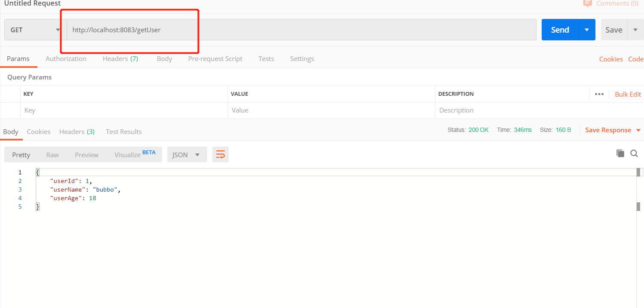This screenshot has width=644, height=308.
Task: Click the Description input cell
Action: click(539, 110)
